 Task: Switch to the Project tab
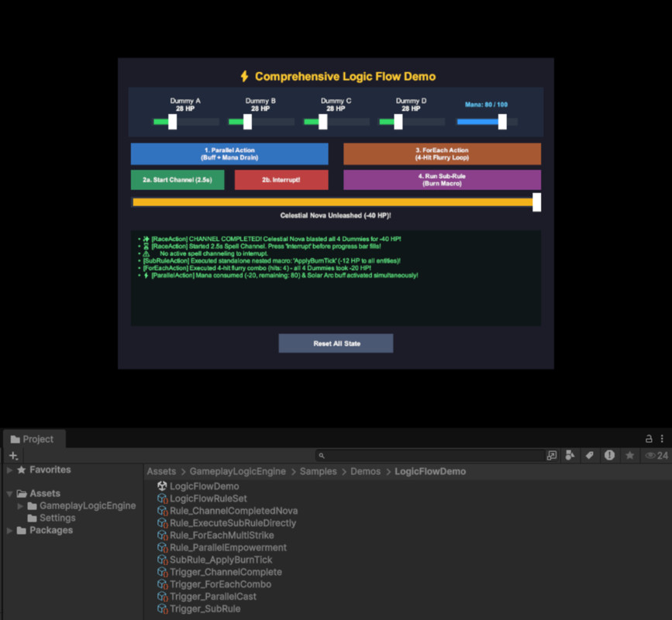(34, 439)
